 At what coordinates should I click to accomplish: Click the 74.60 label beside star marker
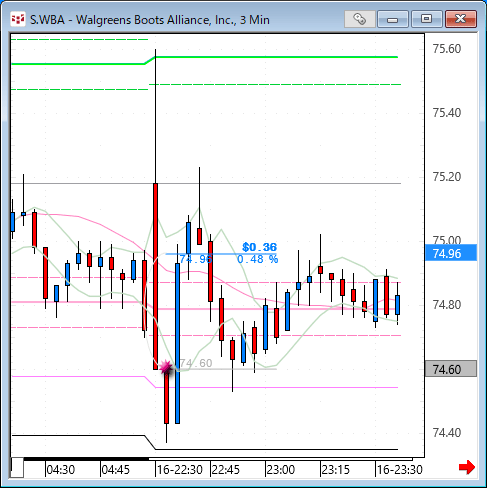(196, 363)
